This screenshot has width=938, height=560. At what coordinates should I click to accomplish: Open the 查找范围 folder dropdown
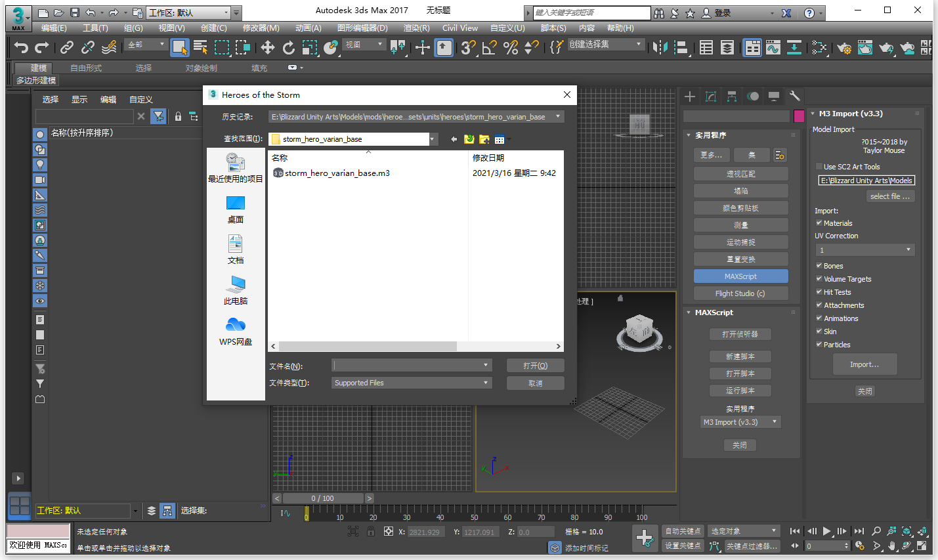tap(433, 139)
